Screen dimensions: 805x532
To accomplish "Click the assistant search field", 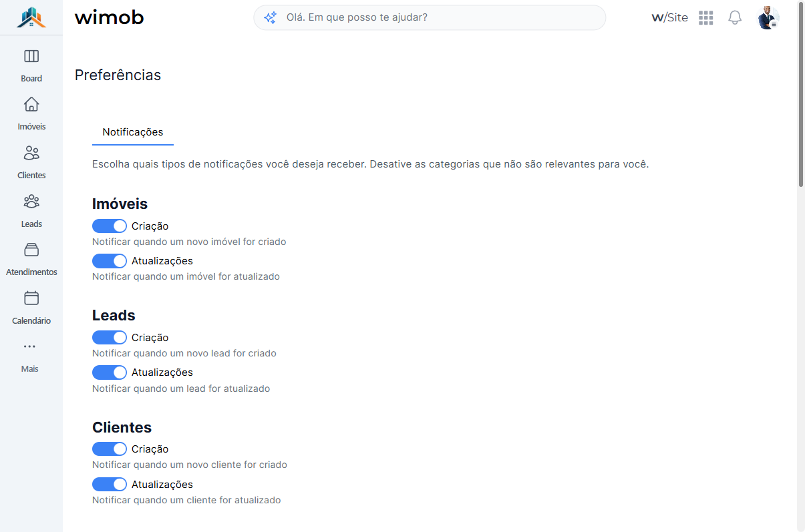I will tap(430, 17).
